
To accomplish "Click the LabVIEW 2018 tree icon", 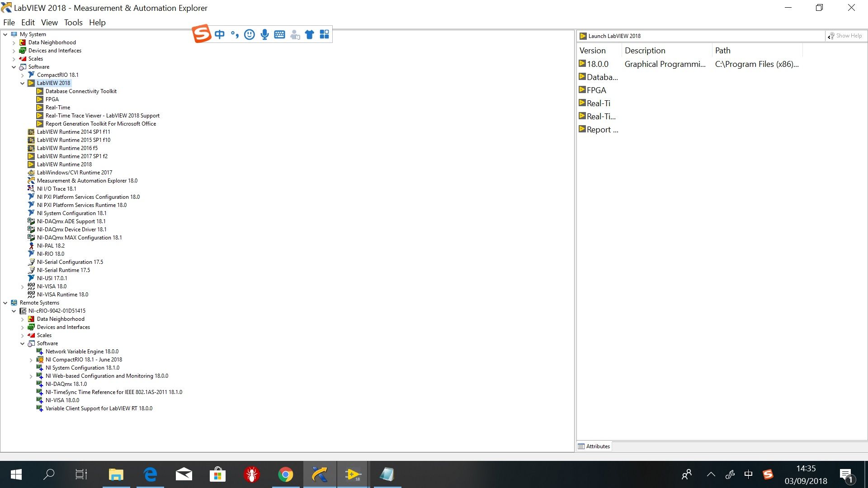I will pos(31,83).
